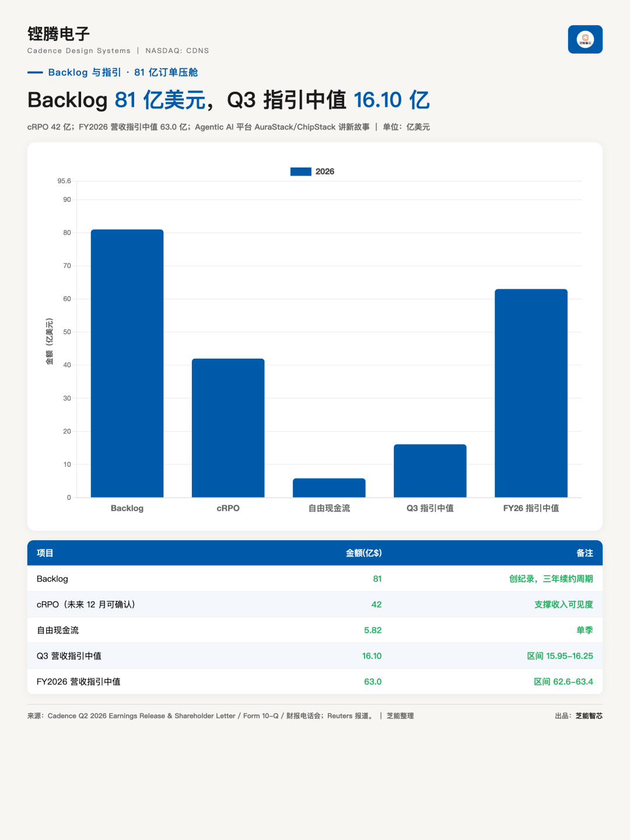Click the value 63.0 in table
Screen dimensions: 630x840
coord(373,681)
